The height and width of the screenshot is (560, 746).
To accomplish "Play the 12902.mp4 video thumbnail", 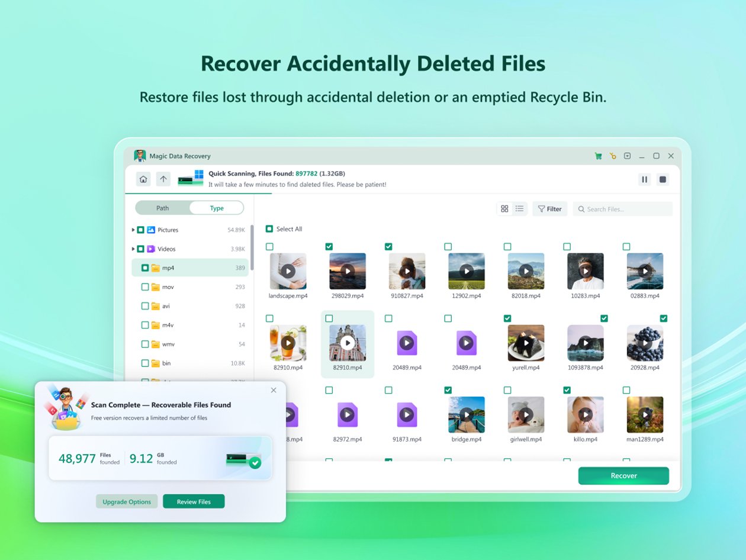I will point(467,271).
